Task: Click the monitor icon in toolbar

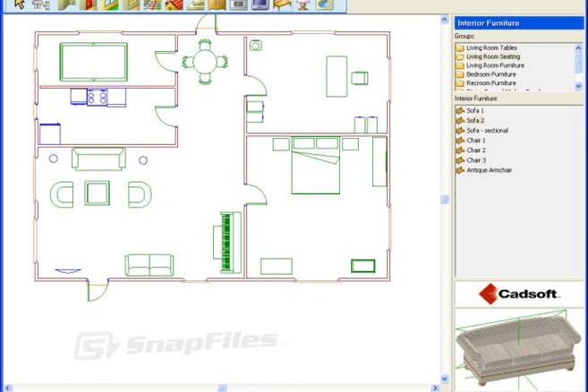Action: [260, 4]
